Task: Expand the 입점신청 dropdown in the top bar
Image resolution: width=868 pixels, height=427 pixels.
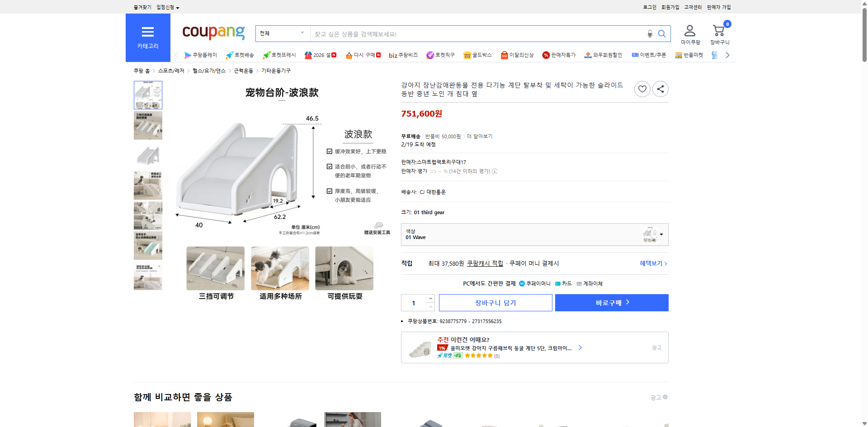Action: click(165, 7)
